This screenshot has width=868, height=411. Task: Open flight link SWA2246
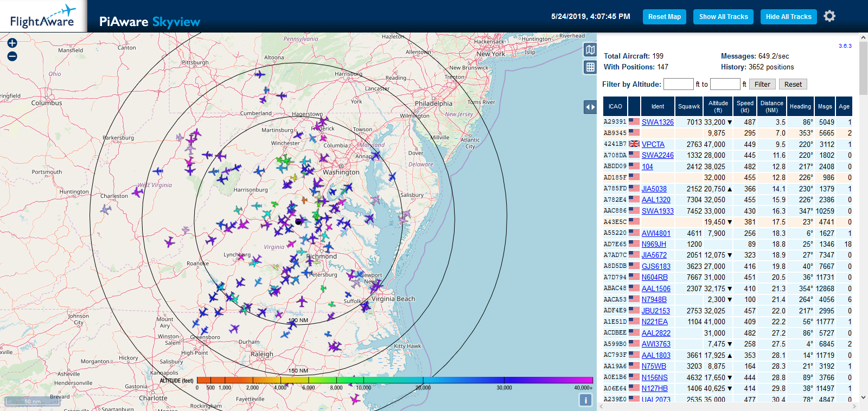(x=658, y=155)
